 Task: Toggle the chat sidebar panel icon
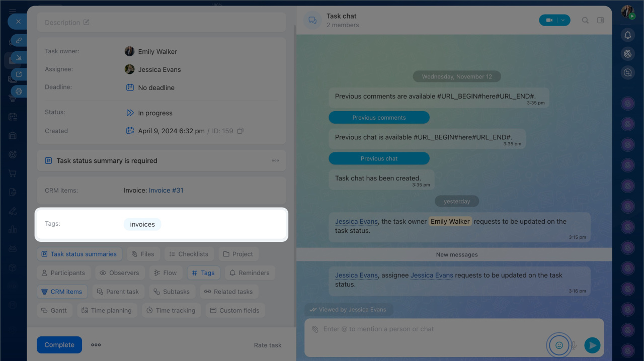(600, 21)
